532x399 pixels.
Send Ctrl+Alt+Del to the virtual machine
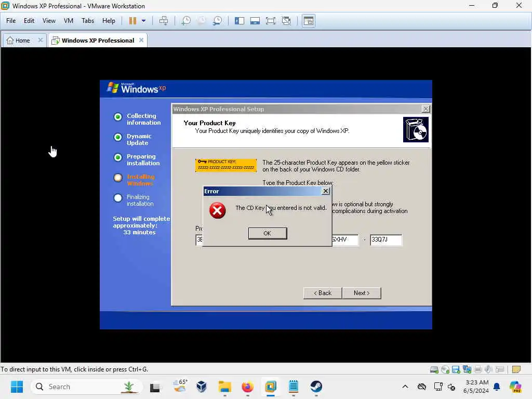(164, 21)
